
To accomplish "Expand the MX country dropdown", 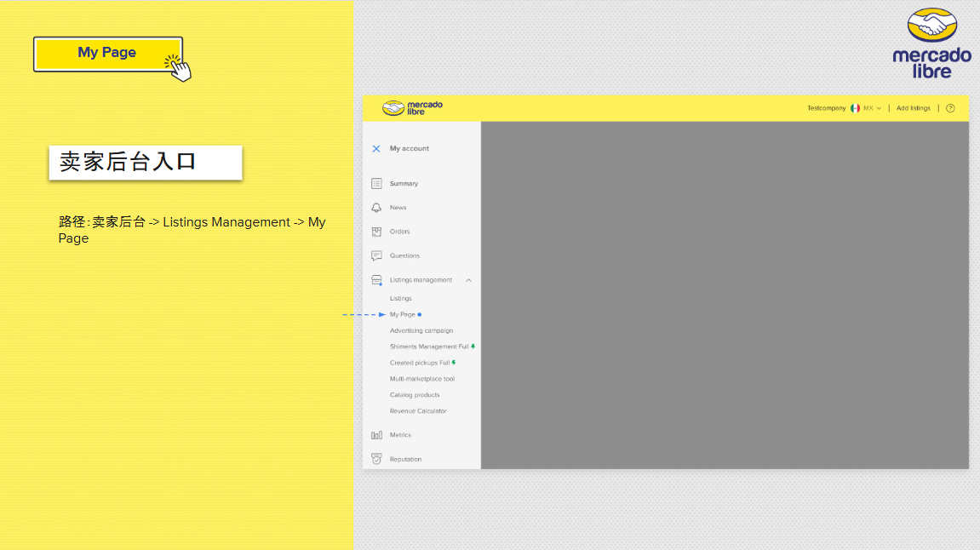I will [x=872, y=108].
